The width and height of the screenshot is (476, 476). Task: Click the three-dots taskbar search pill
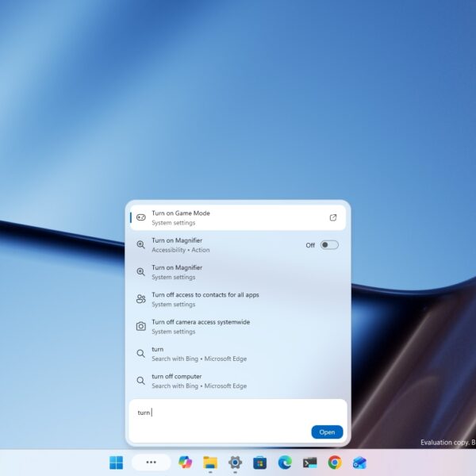152,463
